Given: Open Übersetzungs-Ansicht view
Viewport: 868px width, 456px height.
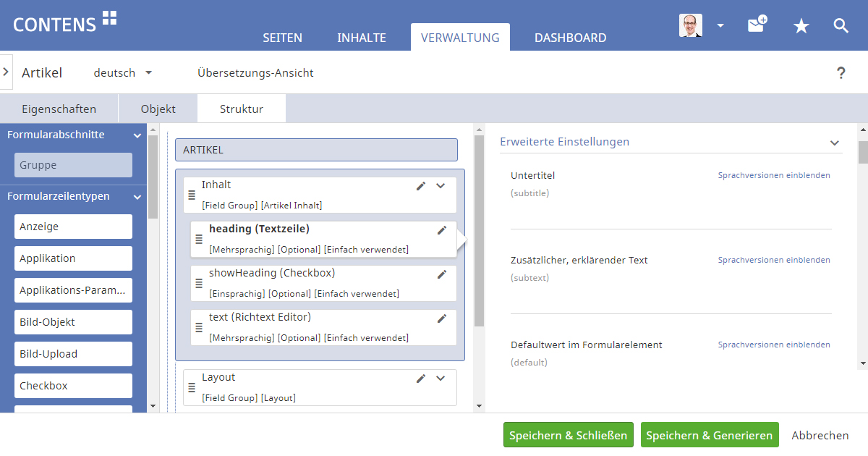Looking at the screenshot, I should click(x=255, y=73).
